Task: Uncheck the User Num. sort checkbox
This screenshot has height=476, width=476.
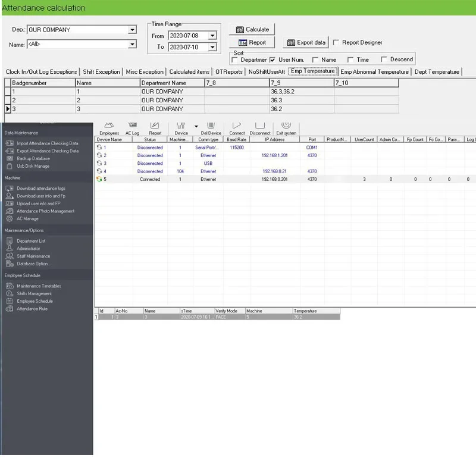Action: tap(273, 60)
